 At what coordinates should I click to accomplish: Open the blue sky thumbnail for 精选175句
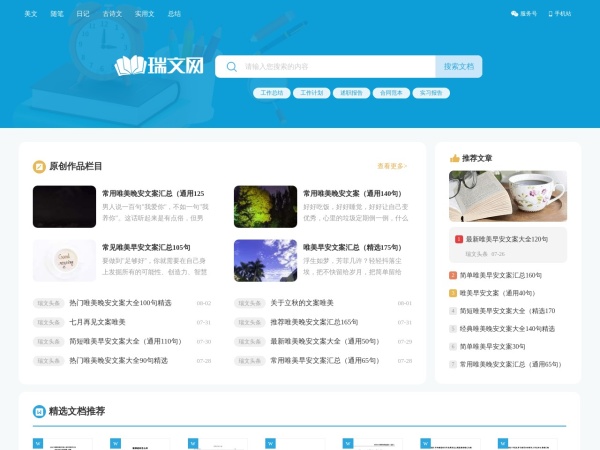pyautogui.click(x=265, y=261)
